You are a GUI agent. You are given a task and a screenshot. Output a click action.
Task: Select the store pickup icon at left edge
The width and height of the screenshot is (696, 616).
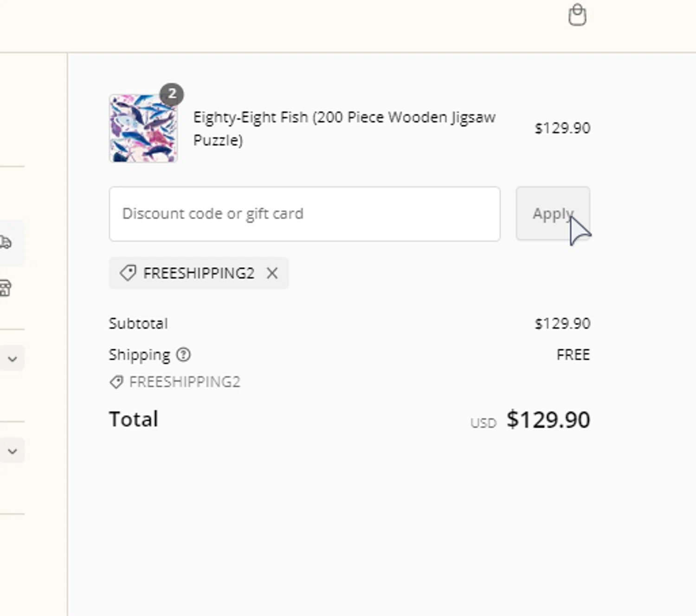pos(6,288)
